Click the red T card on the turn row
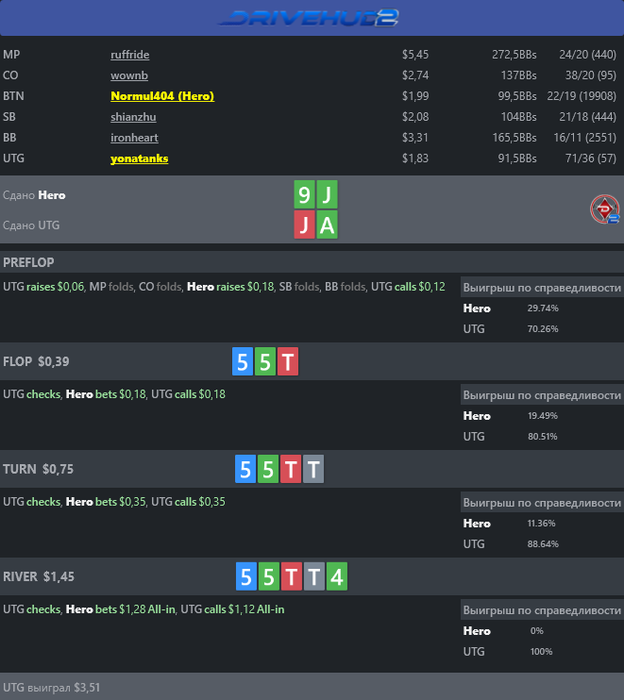624x700 pixels. (x=291, y=469)
